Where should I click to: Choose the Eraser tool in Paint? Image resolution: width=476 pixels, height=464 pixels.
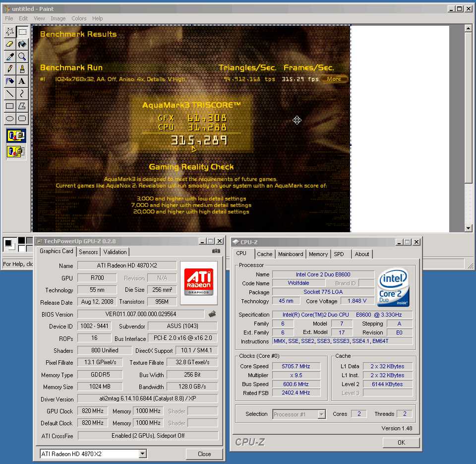pyautogui.click(x=10, y=44)
